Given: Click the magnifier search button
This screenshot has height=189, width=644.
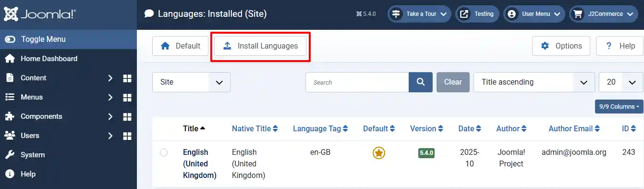Looking at the screenshot, I should 421,82.
